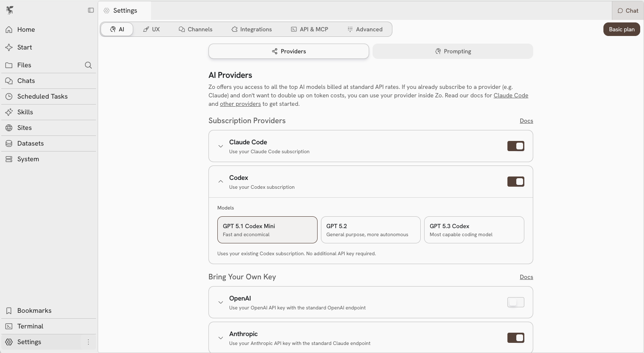
Task: Switch to the Integrations tab
Action: click(252, 29)
